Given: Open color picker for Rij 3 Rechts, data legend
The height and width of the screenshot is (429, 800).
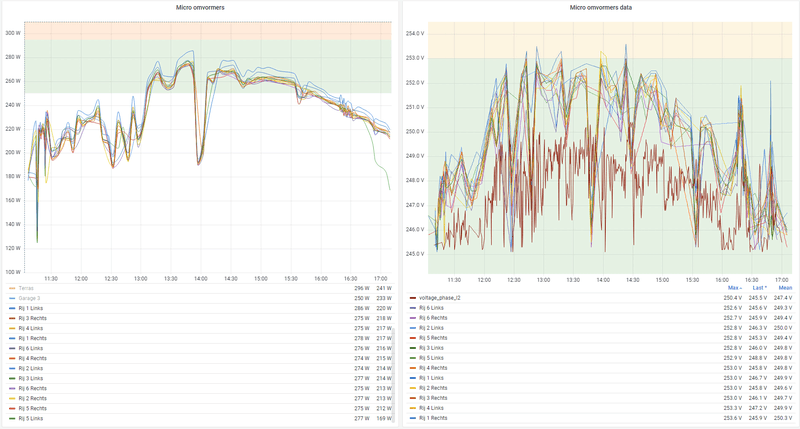Looking at the screenshot, I should [x=413, y=398].
